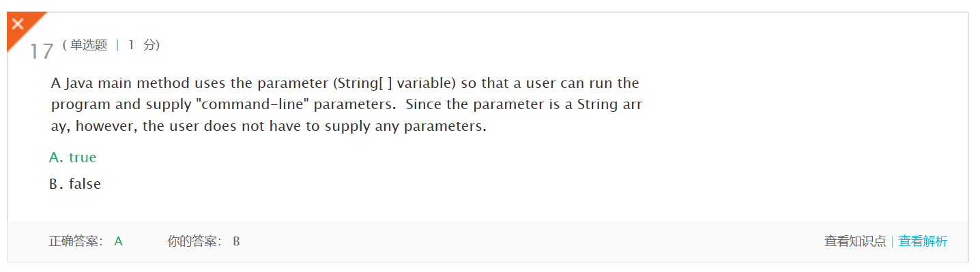This screenshot has height=272, width=980.
Task: Click the question number 17
Action: pos(41,52)
